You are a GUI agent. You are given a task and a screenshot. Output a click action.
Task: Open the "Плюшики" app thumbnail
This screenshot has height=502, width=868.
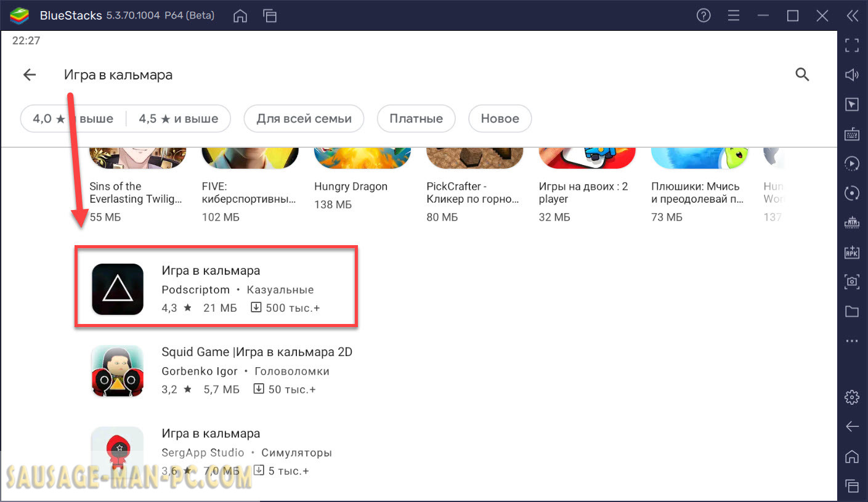coord(699,158)
